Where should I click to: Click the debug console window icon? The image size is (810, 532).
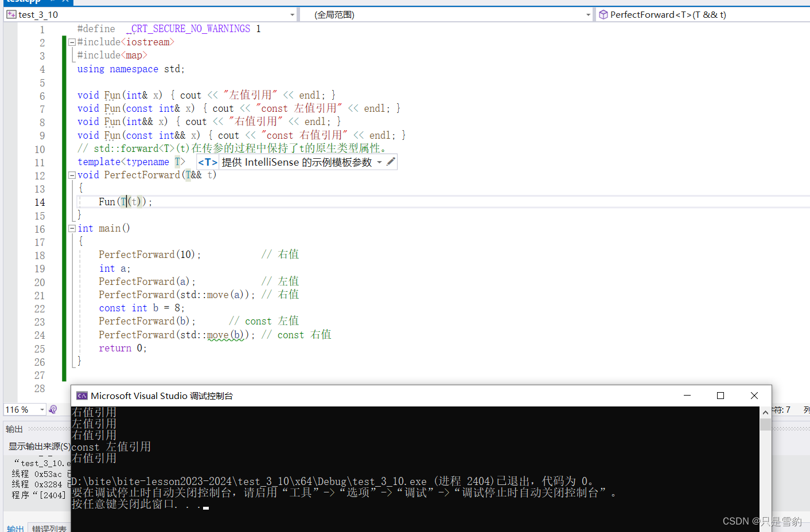[82, 396]
